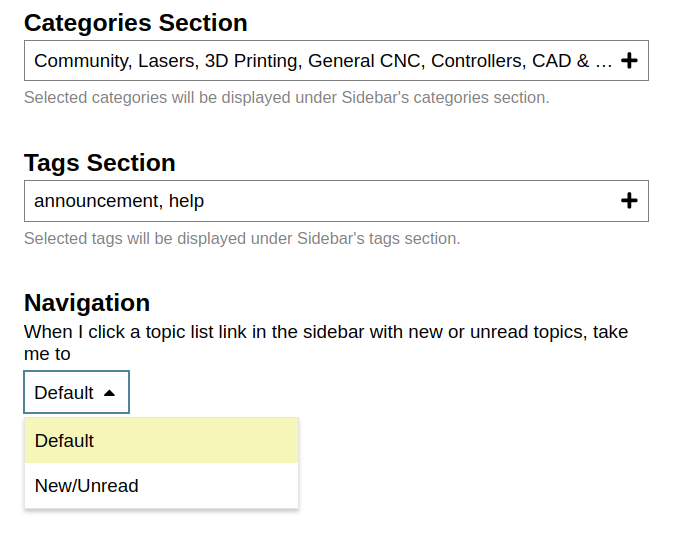Viewport: 675px width, 538px height.
Task: Collapse the Default navigation dropdown header
Action: (77, 392)
